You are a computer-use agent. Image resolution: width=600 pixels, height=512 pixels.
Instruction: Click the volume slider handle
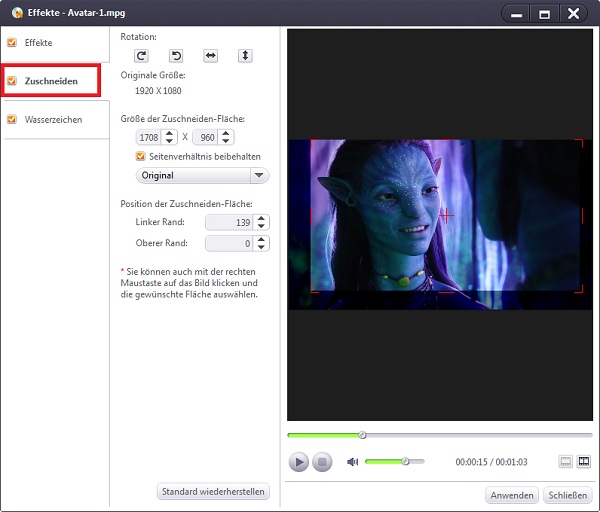click(405, 461)
